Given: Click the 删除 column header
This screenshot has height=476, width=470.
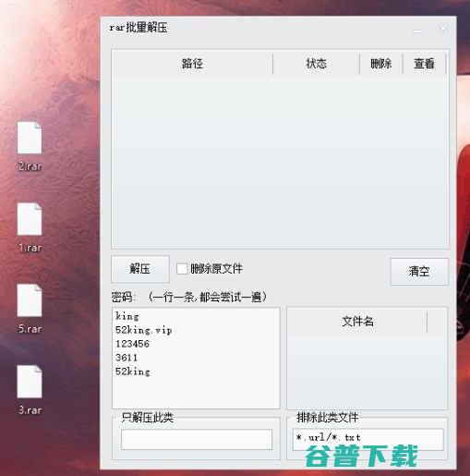Looking at the screenshot, I should pyautogui.click(x=381, y=64).
